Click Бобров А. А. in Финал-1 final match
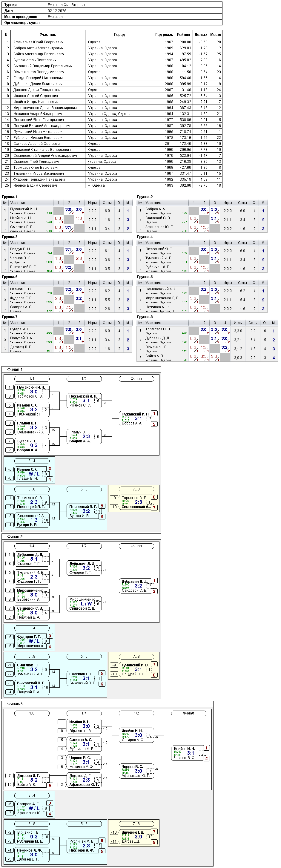 coord(132,423)
